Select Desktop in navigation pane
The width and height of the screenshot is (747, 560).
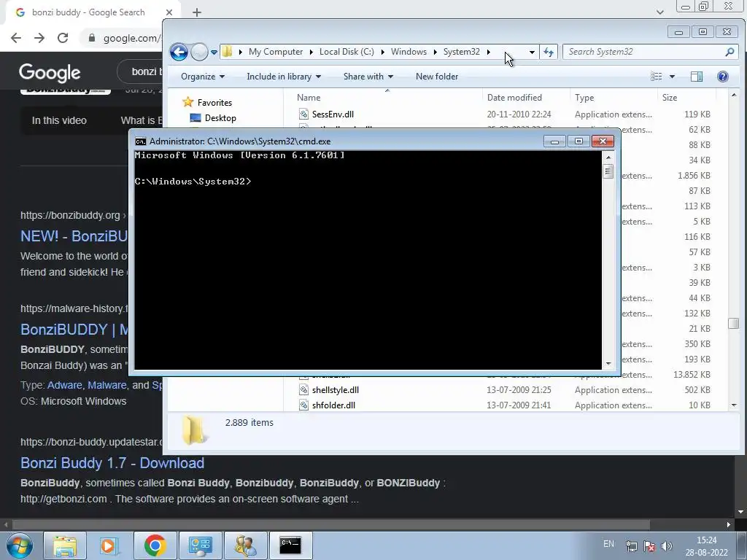[220, 117]
